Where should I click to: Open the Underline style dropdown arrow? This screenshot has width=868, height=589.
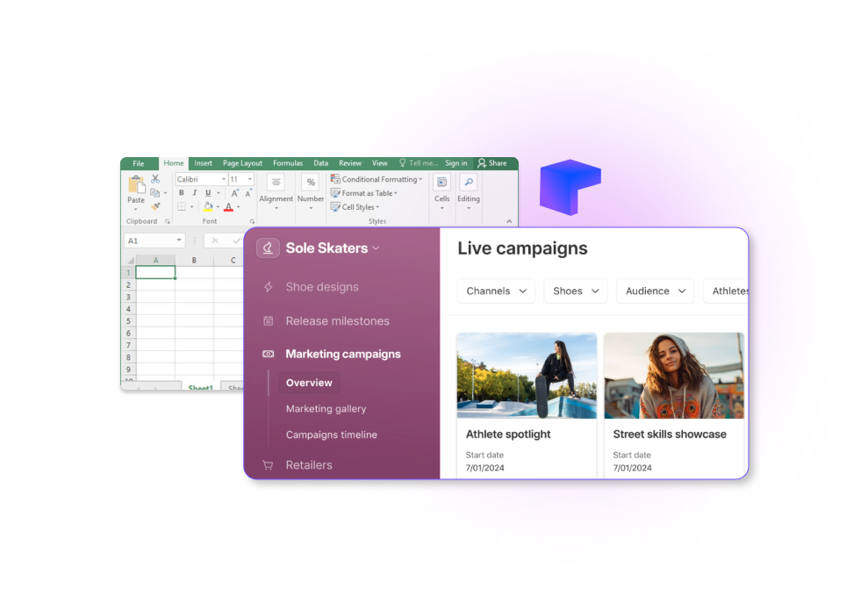pyautogui.click(x=219, y=192)
